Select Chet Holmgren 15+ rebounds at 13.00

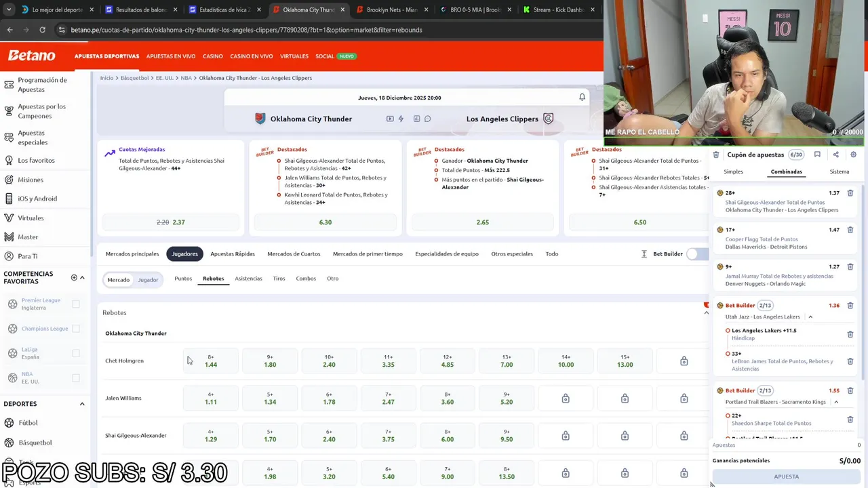coord(625,361)
